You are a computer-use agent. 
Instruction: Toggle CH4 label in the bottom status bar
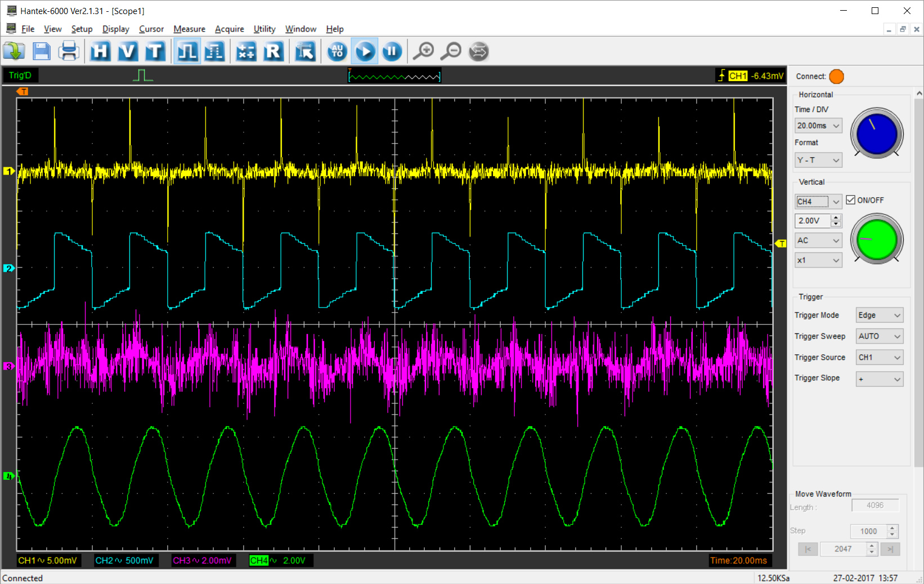click(259, 560)
